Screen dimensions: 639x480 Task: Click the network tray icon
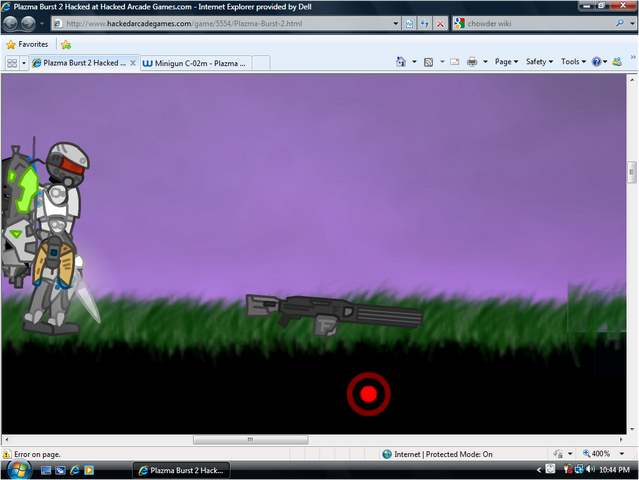[579, 469]
